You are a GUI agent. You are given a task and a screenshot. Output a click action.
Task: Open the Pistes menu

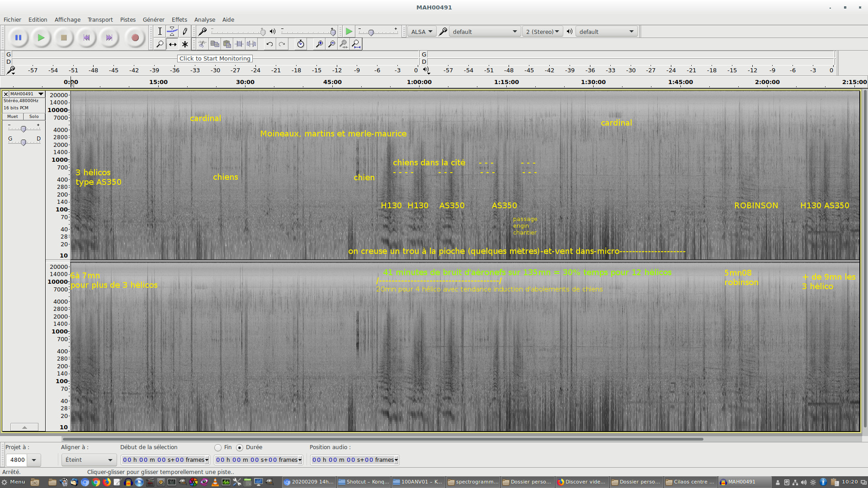[127, 19]
